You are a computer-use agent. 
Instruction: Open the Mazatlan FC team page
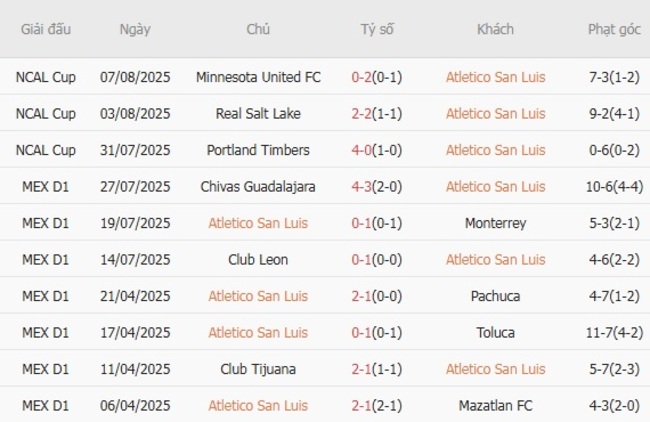(495, 405)
